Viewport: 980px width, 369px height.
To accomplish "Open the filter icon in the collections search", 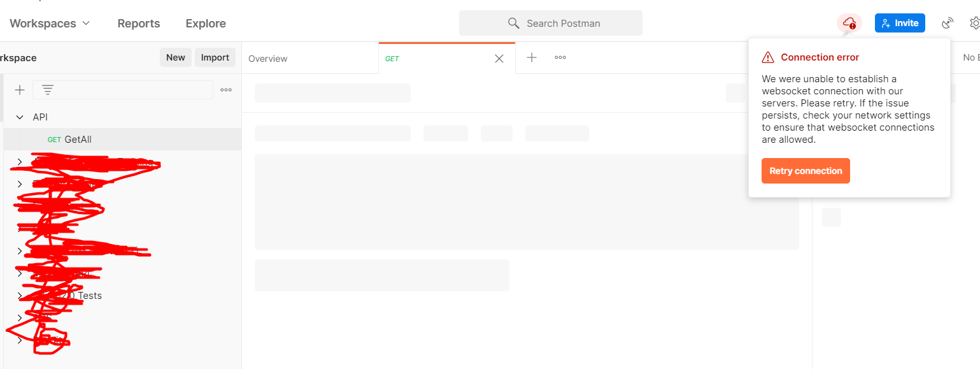I will (48, 90).
